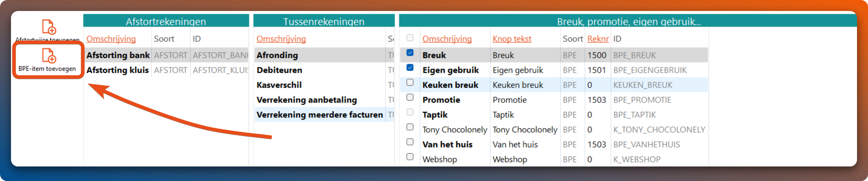Screen dimensions: 868x181
Task: Sort Afstortrekeningen by Omschrijving header
Action: click(x=111, y=39)
